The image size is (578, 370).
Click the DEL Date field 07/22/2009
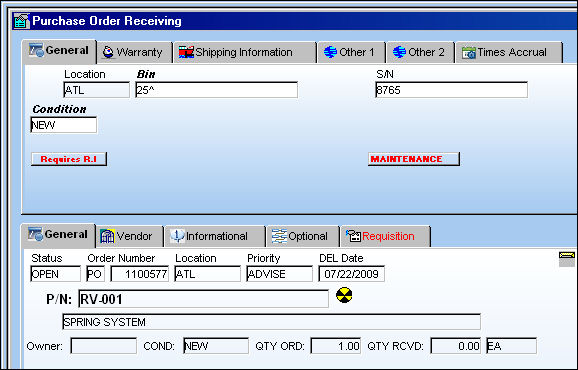[x=351, y=274]
